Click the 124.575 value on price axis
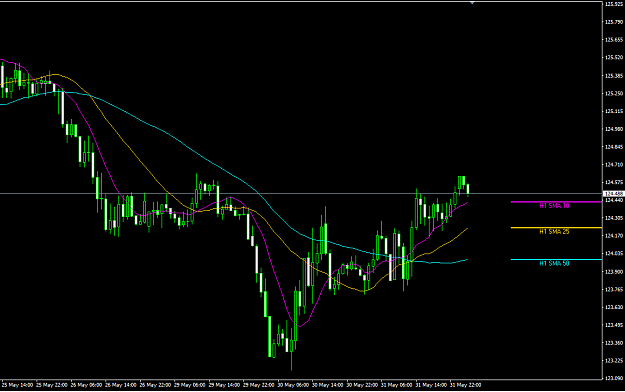625x392 pixels. [614, 183]
